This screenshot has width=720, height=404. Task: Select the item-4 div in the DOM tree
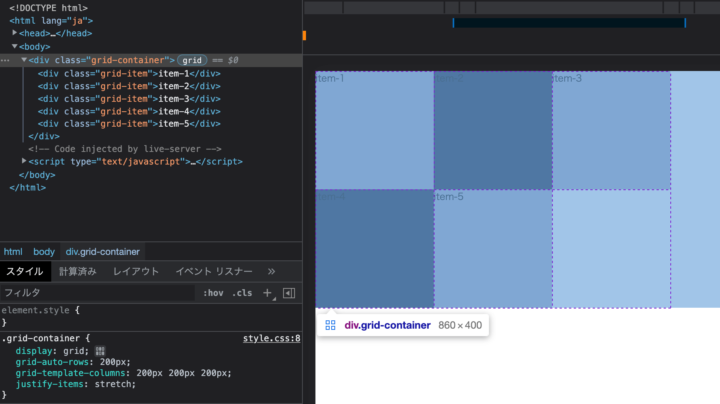(x=129, y=111)
